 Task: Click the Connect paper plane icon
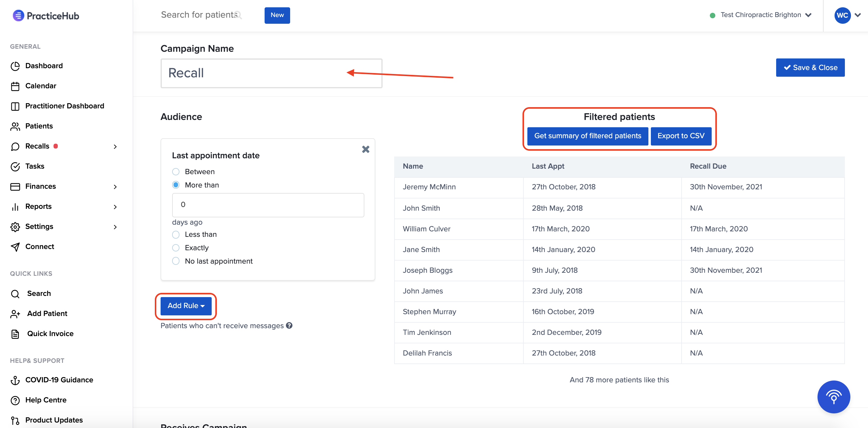15,247
